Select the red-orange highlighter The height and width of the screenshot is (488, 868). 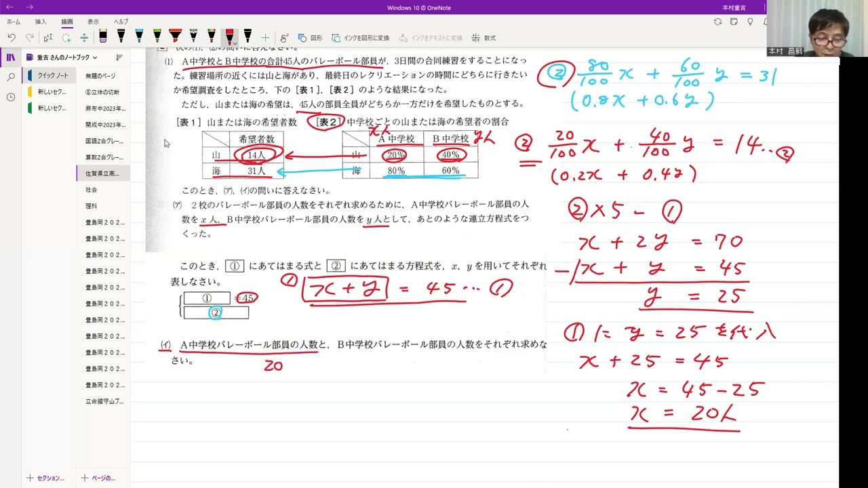pos(175,37)
